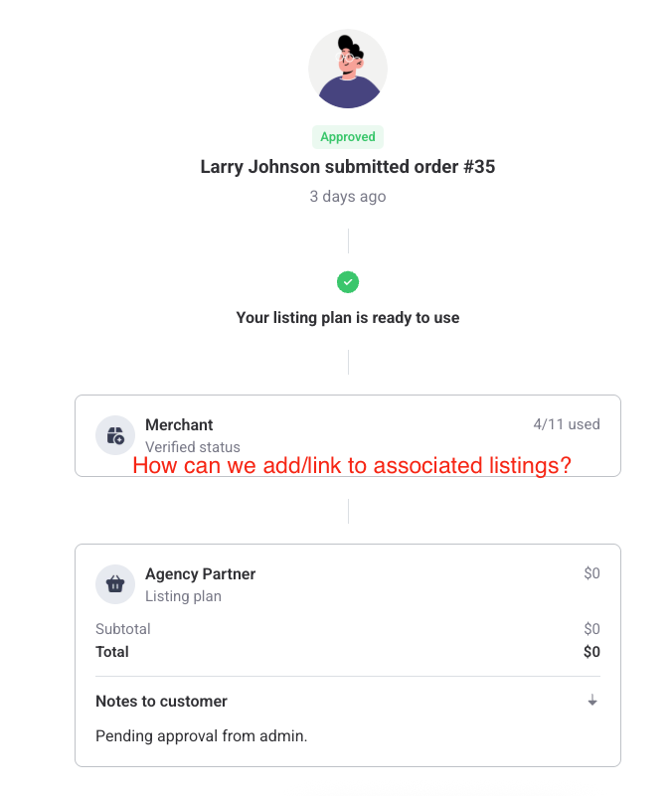Screen dimensions: 672x796
Task: Click the red 'add/link to associated listings' annotation
Action: pos(352,465)
